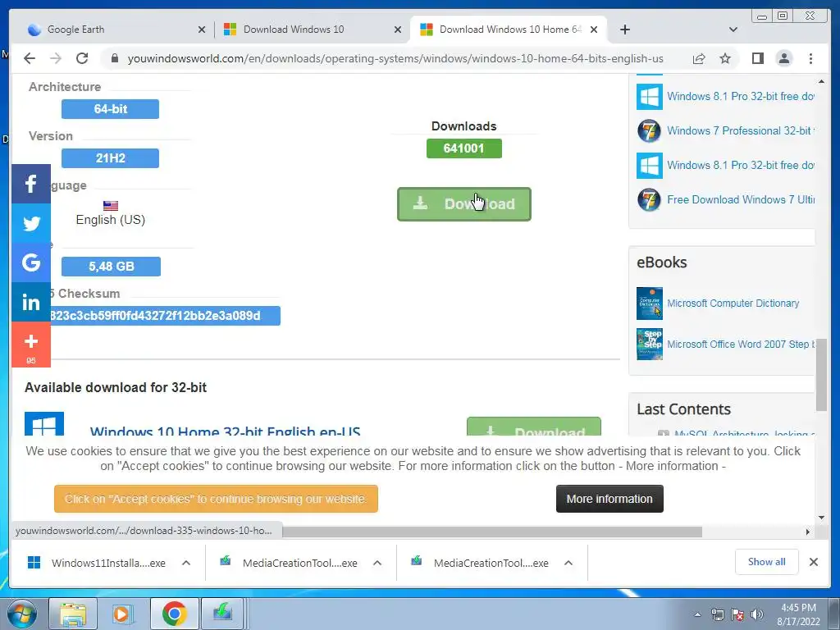Open Windows 10 Home 32-bit English link

[225, 431]
